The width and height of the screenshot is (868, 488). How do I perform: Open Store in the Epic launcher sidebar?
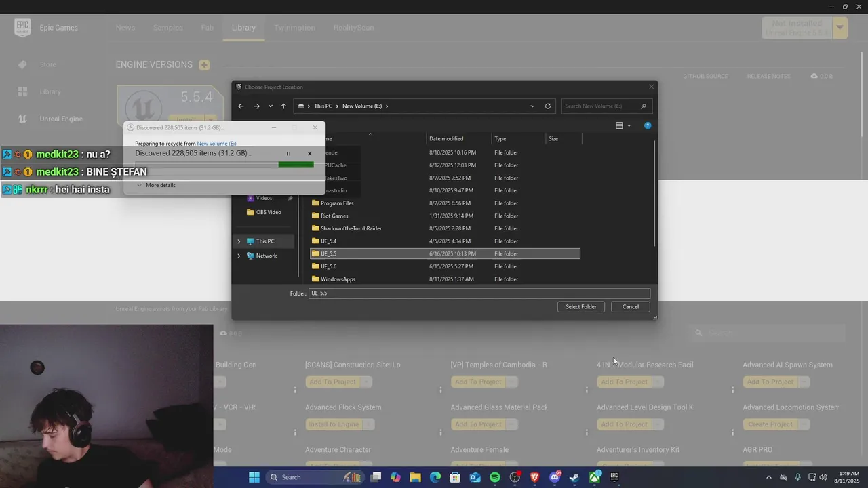47,64
